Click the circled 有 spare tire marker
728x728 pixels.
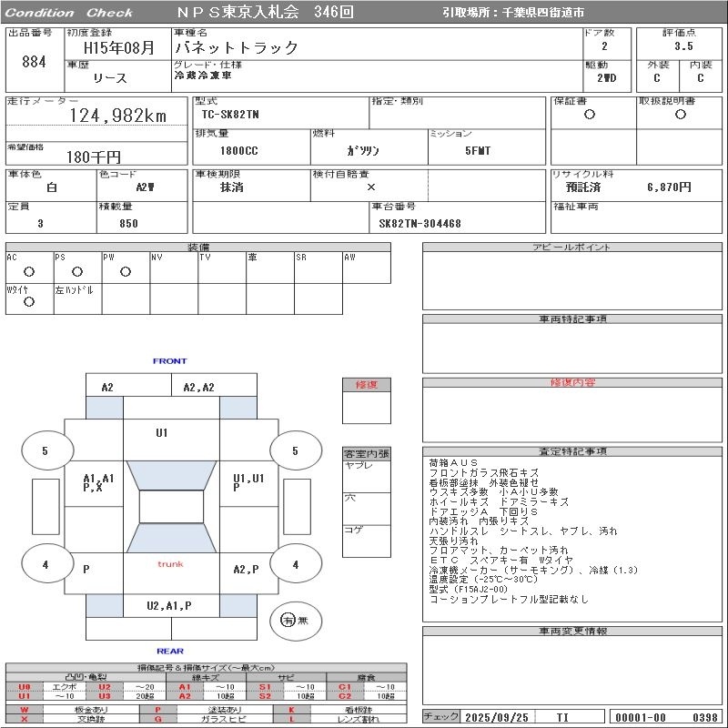point(288,621)
